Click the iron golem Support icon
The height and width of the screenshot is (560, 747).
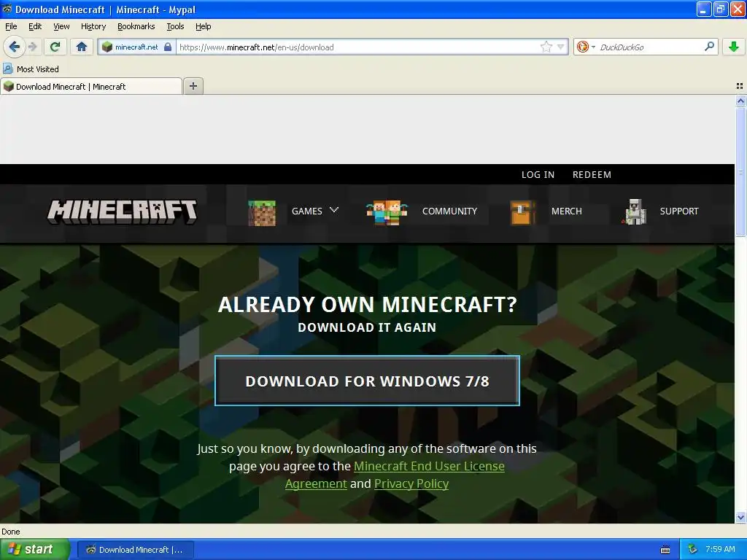tap(635, 212)
